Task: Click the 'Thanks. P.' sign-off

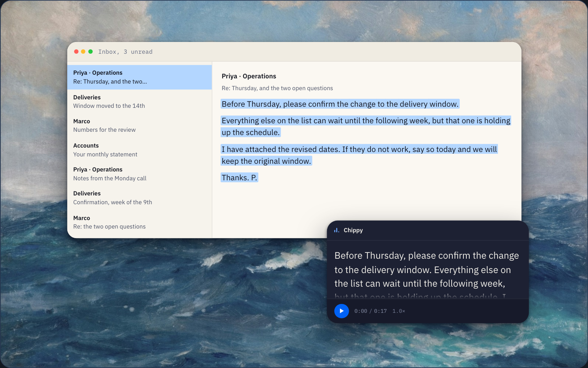Action: [239, 178]
